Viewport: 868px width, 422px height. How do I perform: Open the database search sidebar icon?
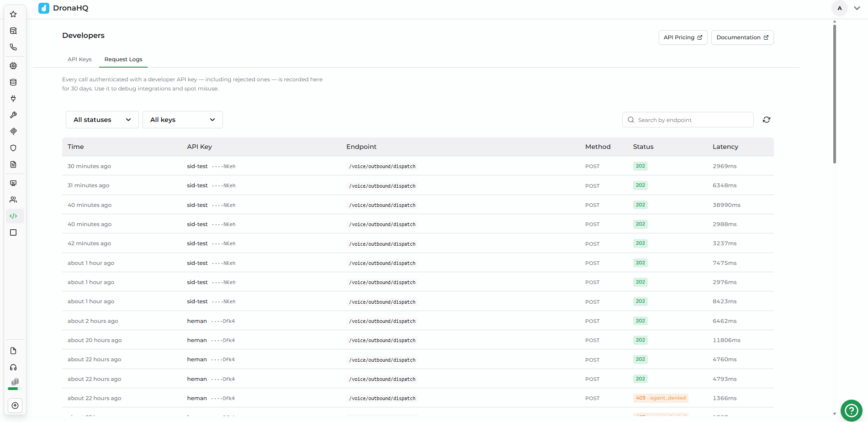[13, 31]
